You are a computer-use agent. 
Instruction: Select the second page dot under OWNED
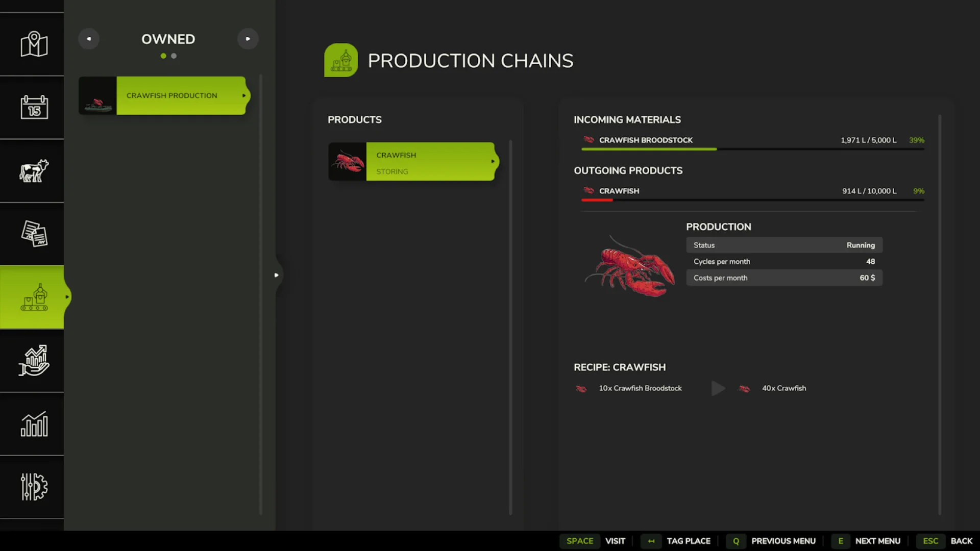(174, 56)
